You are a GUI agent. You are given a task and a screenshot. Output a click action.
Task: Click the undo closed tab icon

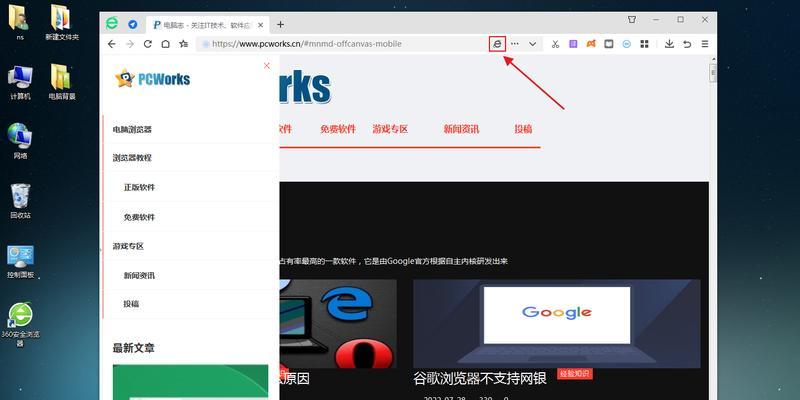pyautogui.click(x=687, y=44)
